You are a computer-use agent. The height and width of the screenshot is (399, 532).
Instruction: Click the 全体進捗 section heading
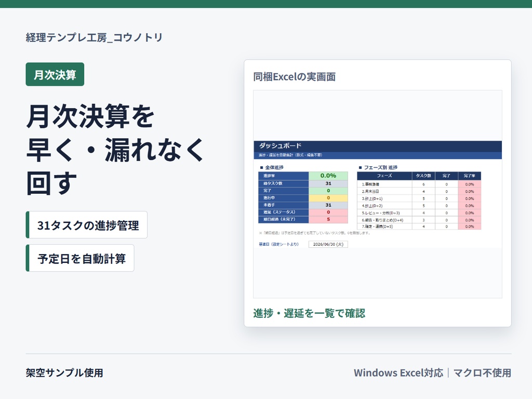click(272, 167)
